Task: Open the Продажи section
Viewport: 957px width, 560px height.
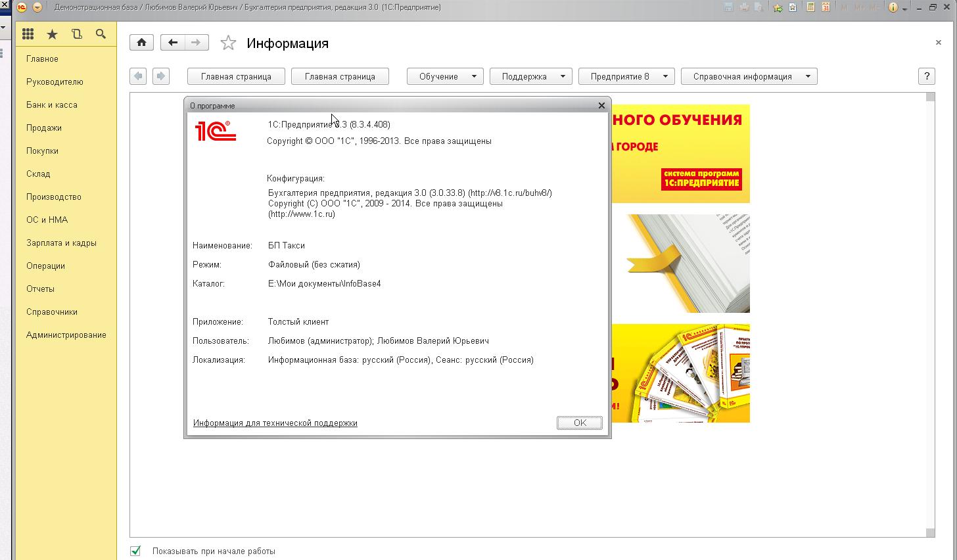Action: point(44,128)
